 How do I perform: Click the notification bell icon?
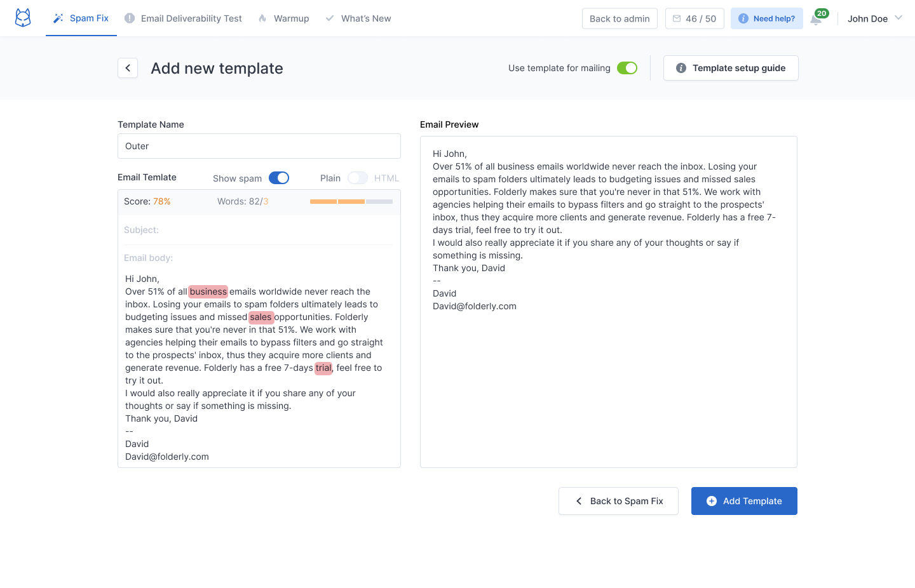pyautogui.click(x=816, y=20)
